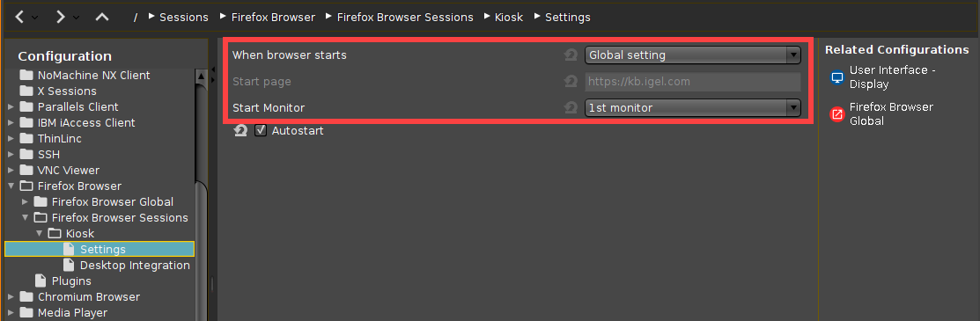The width and height of the screenshot is (980, 321).
Task: Reset the Start Monitor setting icon
Action: pyautogui.click(x=570, y=107)
